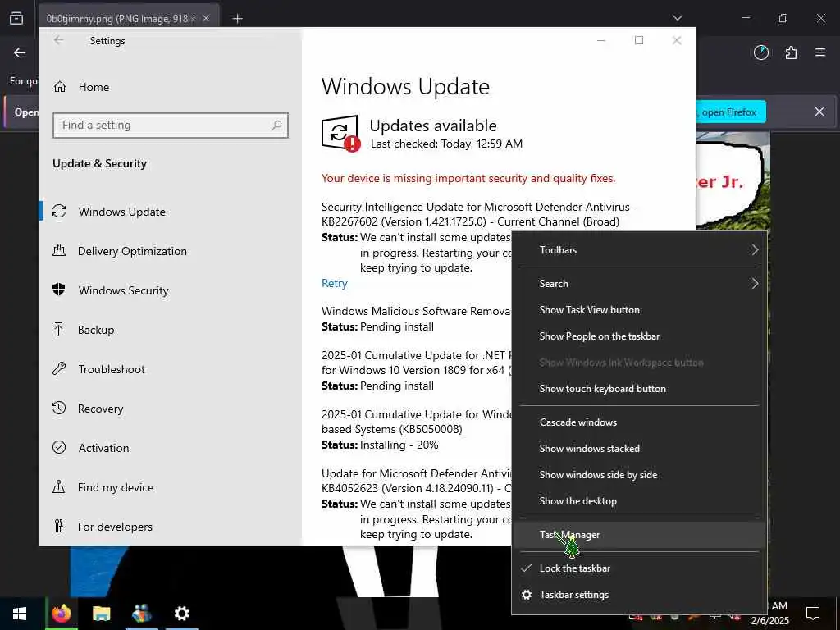Click the Windows Update sync icon in sidebar
This screenshot has height=630, width=840.
click(x=59, y=211)
